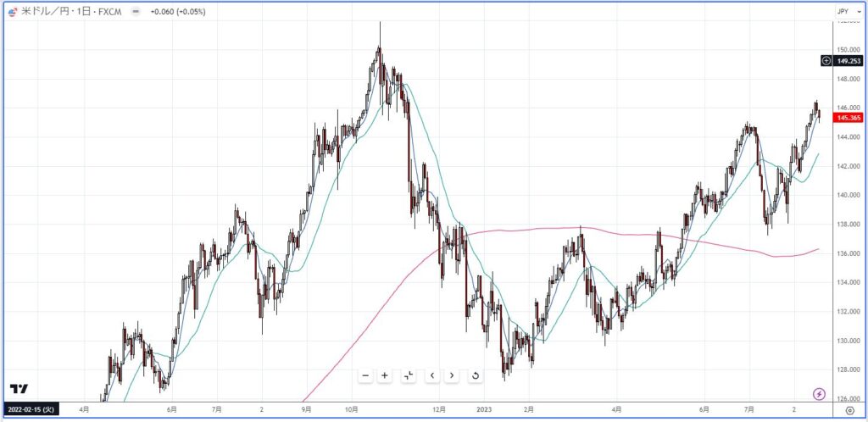
Task: Click the 2023 label on time axis
Action: pyautogui.click(x=484, y=410)
